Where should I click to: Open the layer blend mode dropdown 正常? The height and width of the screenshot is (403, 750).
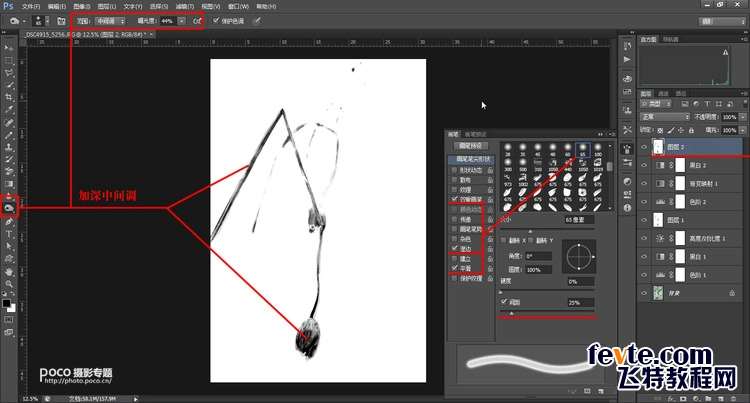click(x=665, y=117)
